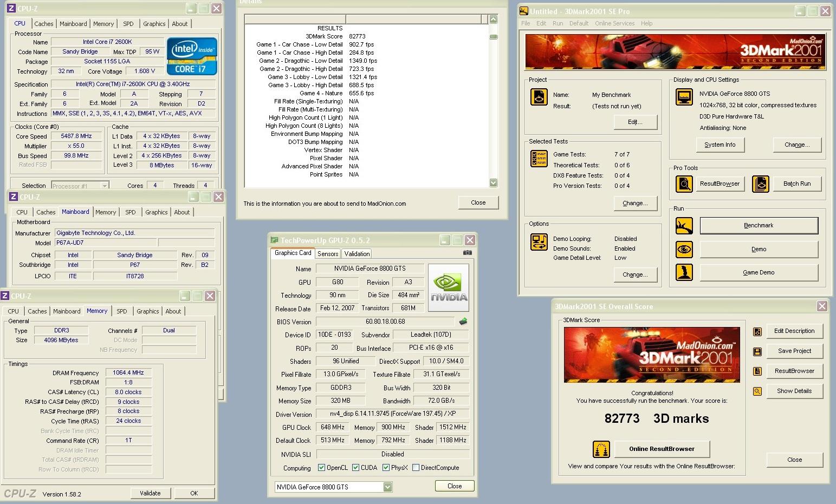Click the GPU-Z screenshot camera icon
The height and width of the screenshot is (504, 836).
pos(467,253)
